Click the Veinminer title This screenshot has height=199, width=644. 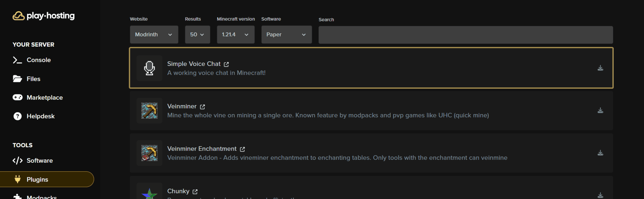click(x=182, y=106)
